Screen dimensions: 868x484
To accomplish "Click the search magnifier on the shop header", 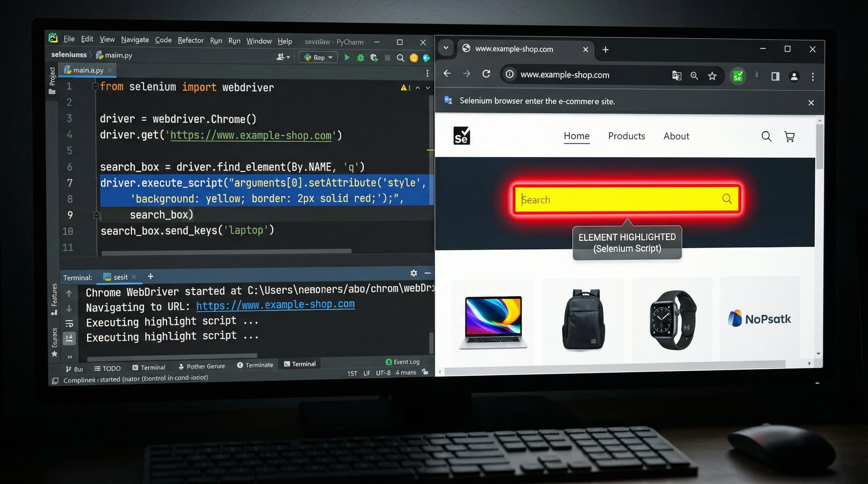I will [766, 137].
